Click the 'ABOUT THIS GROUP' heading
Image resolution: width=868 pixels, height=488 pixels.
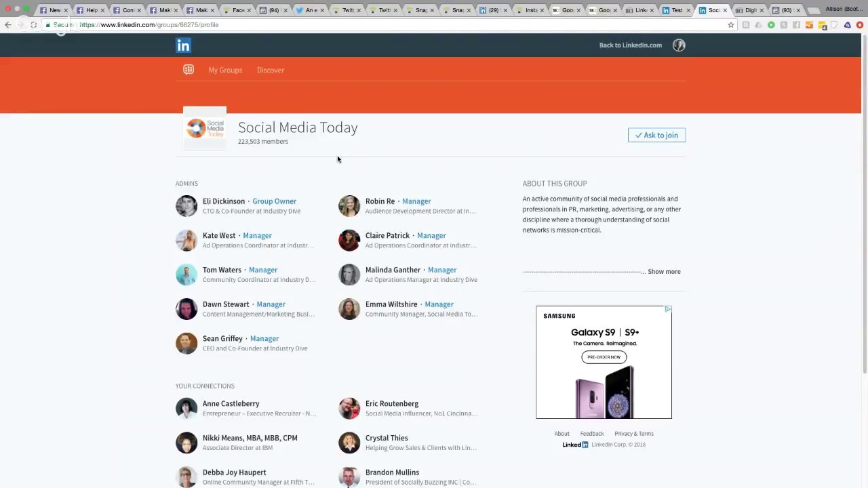(555, 184)
